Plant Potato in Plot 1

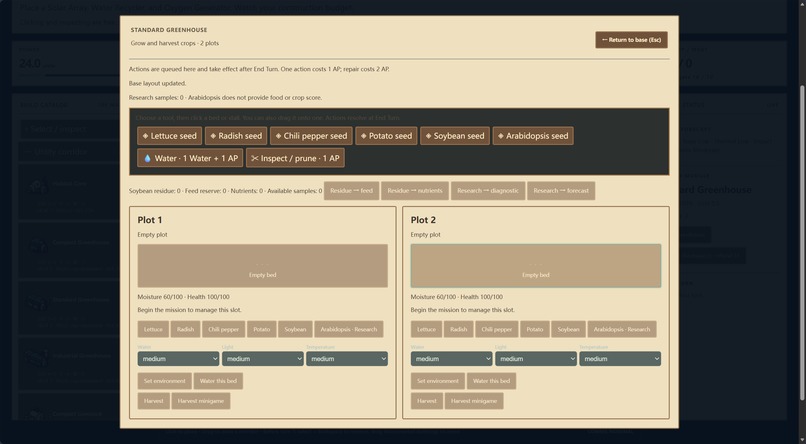tap(261, 329)
